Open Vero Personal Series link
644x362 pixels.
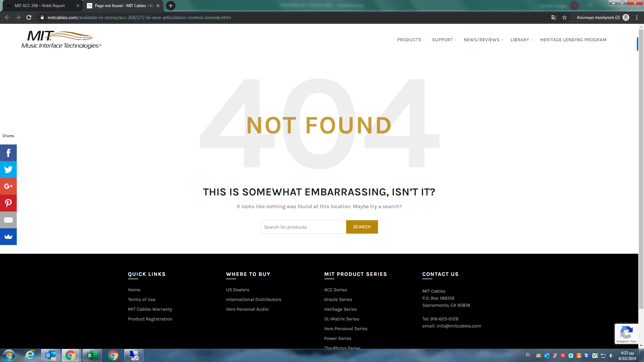click(346, 329)
